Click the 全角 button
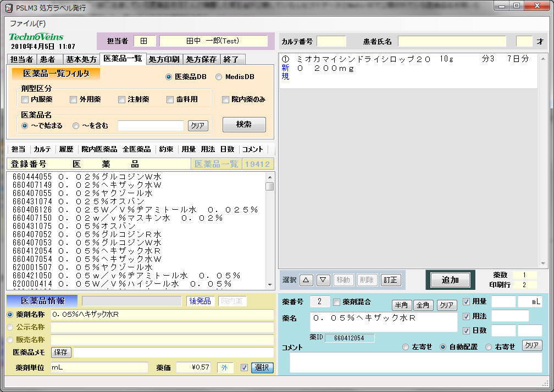This screenshot has width=554, height=392. [x=423, y=305]
